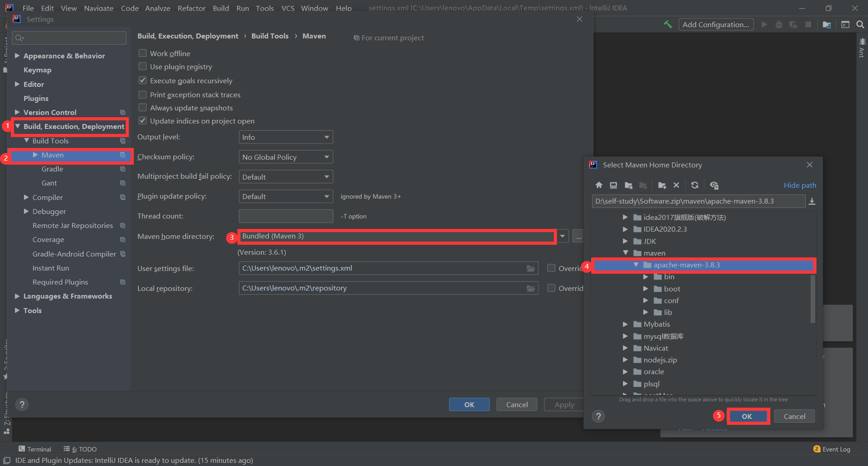This screenshot has height=466, width=868.
Task: Click the Home directory icon in file chooser
Action: point(599,185)
